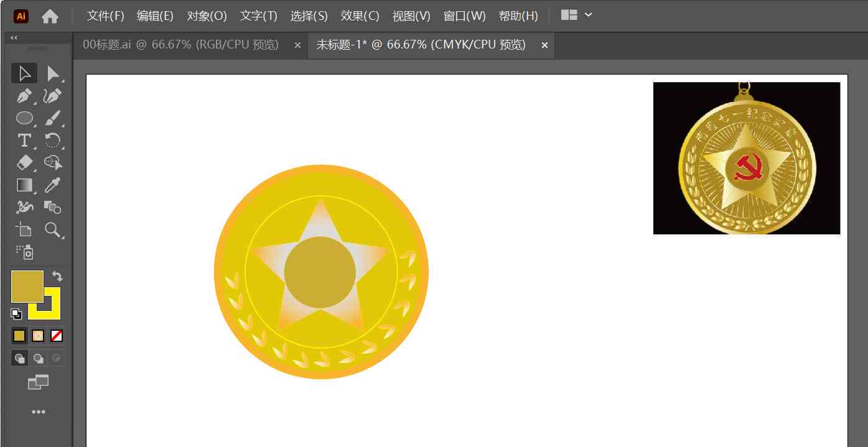The height and width of the screenshot is (447, 868).
Task: Select the Type tool
Action: 24,140
